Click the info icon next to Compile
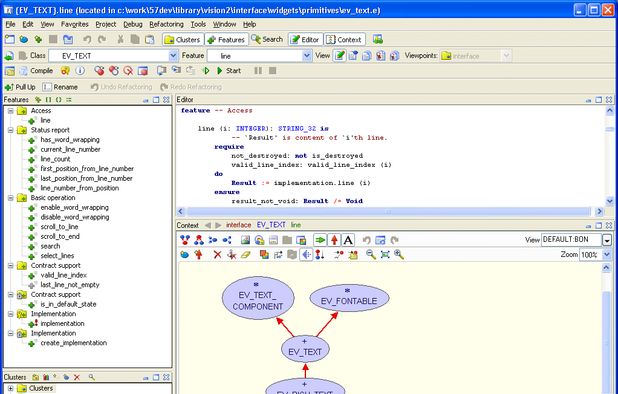Image resolution: width=618 pixels, height=394 pixels. coord(80,71)
